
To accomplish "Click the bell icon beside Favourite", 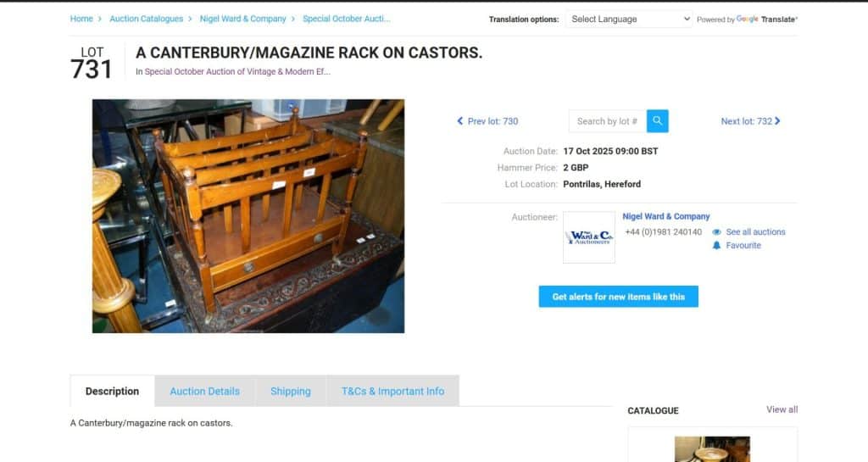I will (716, 245).
